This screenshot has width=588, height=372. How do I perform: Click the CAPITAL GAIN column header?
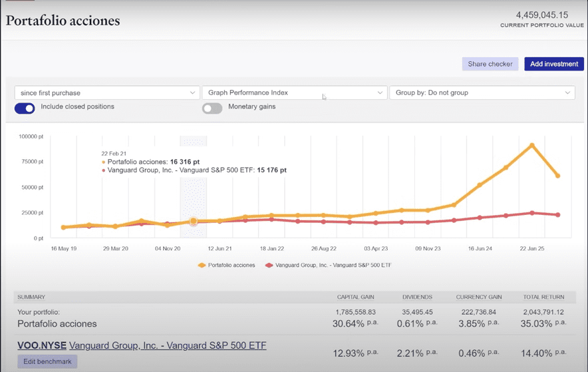pyautogui.click(x=357, y=297)
